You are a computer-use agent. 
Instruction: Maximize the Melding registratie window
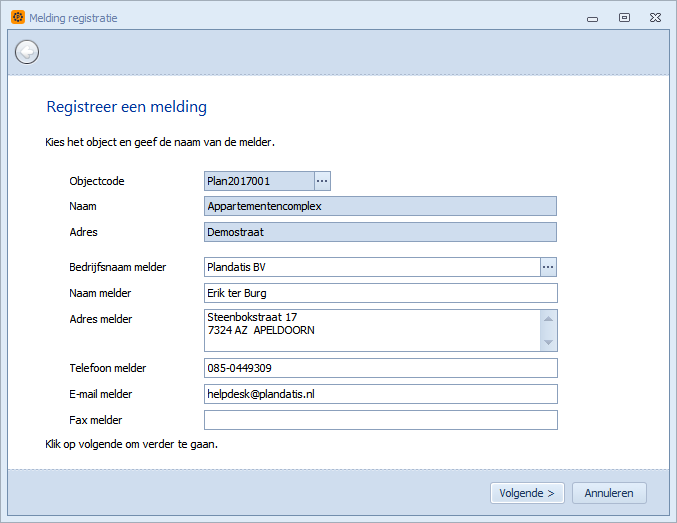coord(624,18)
